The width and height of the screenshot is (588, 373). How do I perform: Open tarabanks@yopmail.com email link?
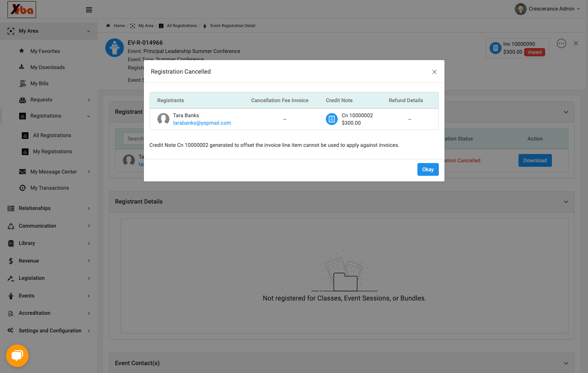click(202, 123)
